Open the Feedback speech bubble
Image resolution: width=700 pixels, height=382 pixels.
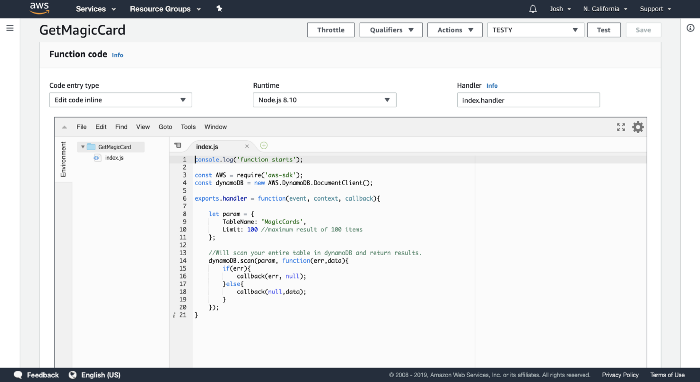point(18,375)
